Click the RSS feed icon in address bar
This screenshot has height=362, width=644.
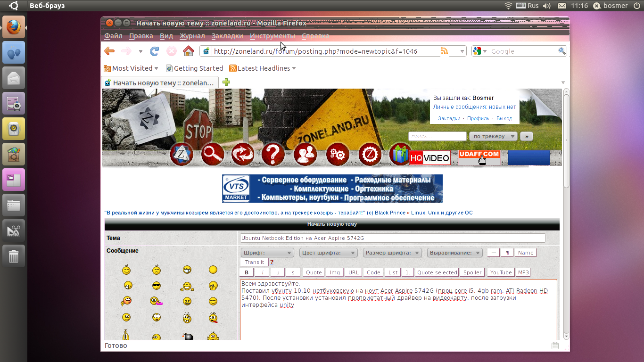[x=444, y=51]
